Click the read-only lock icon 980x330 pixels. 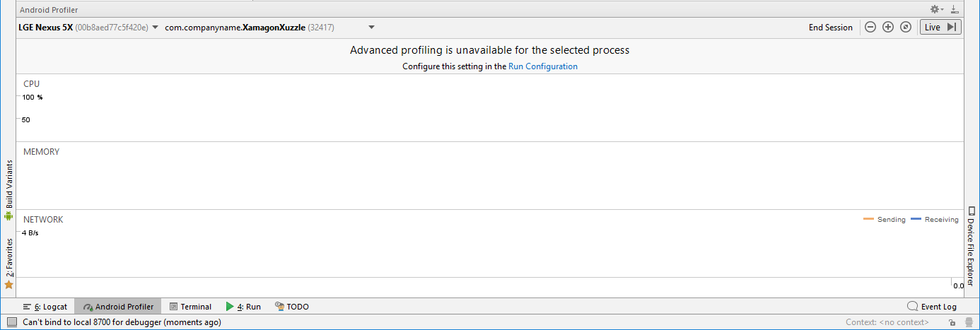click(953, 322)
